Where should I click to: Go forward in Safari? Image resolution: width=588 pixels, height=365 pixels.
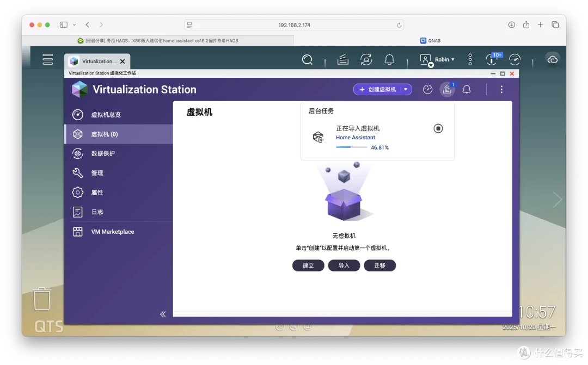click(x=101, y=24)
